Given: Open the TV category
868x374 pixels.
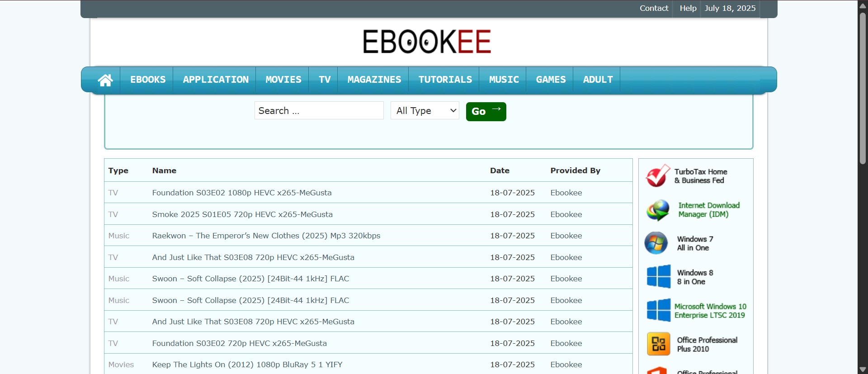Looking at the screenshot, I should tap(325, 80).
